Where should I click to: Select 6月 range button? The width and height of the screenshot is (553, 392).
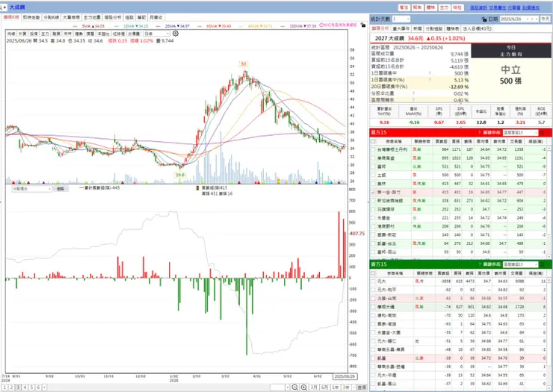point(324,387)
